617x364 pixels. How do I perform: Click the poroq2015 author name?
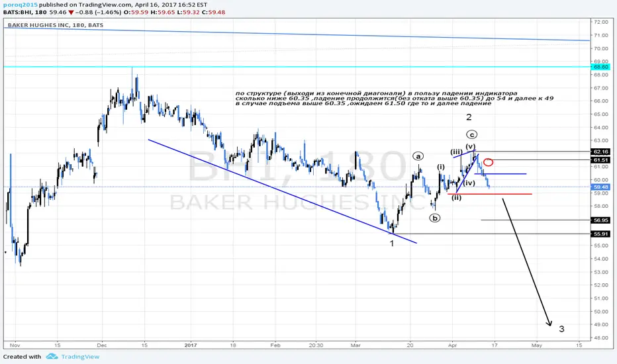pyautogui.click(x=21, y=5)
